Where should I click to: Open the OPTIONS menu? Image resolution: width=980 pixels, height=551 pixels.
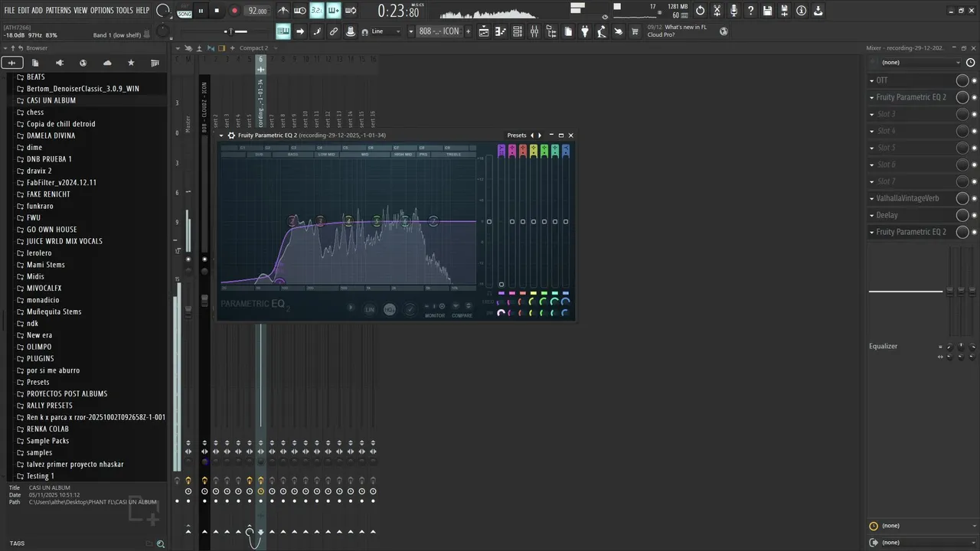click(102, 11)
